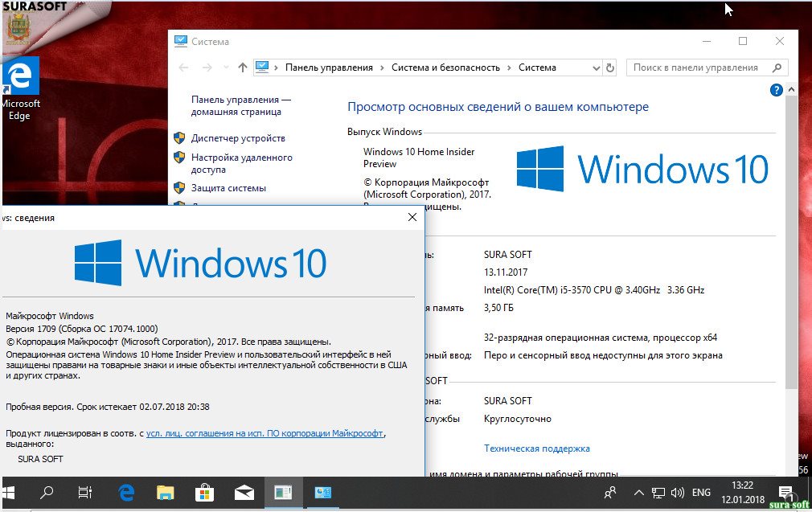The image size is (812, 512).
Task: Open recent locations dropdown arrow
Action: point(226,68)
